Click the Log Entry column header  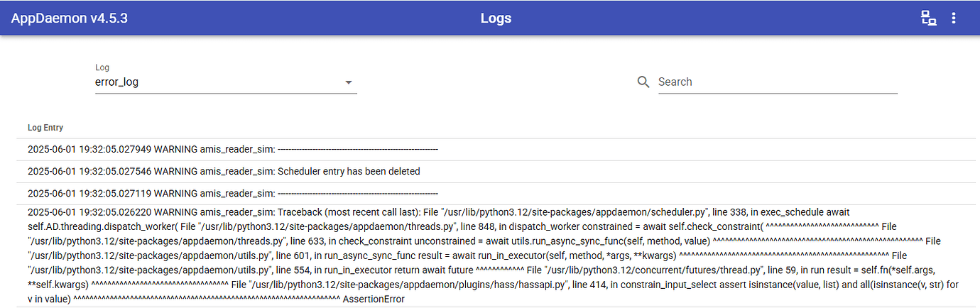pyautogui.click(x=45, y=128)
